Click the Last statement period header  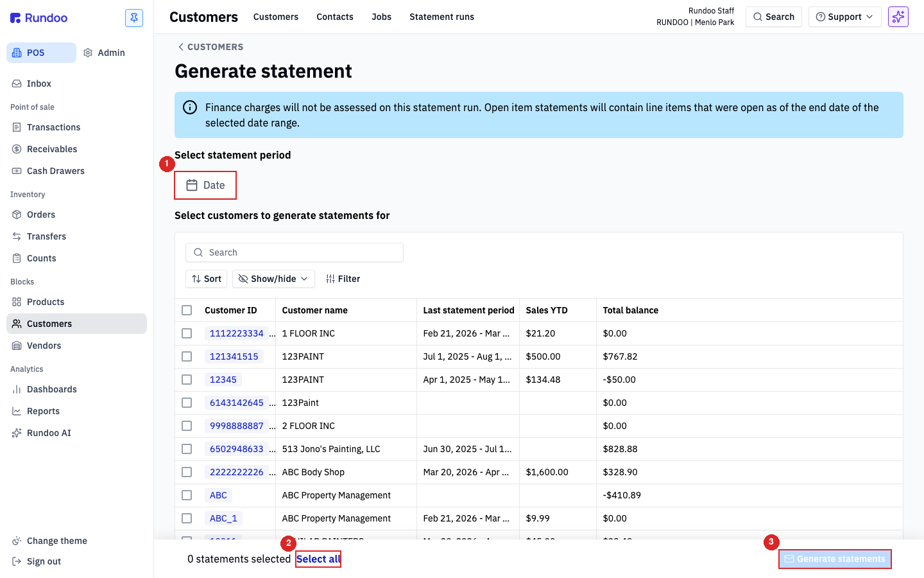[468, 310]
